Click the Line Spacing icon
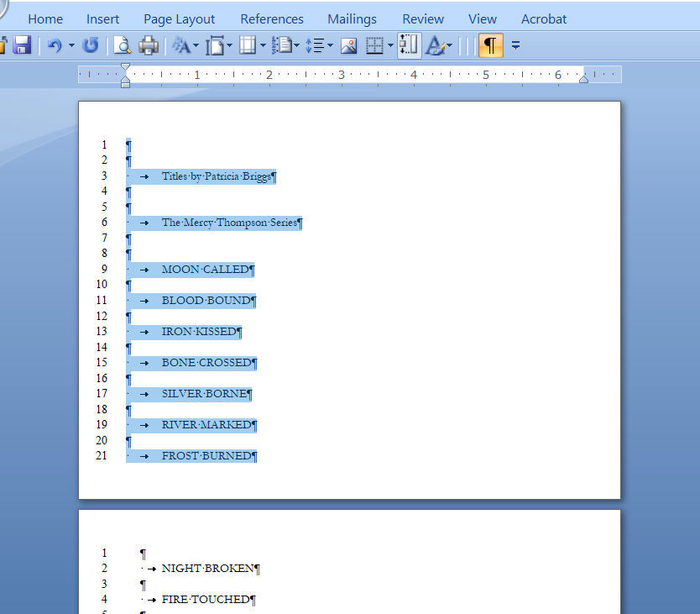This screenshot has height=614, width=700. [316, 45]
